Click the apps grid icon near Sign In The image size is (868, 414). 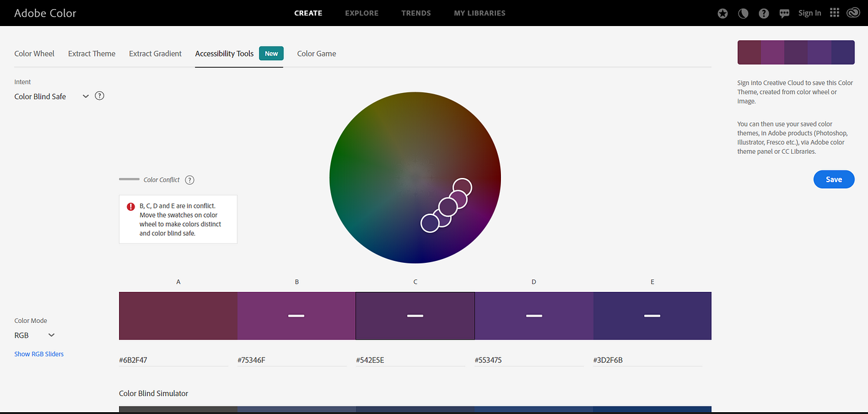pyautogui.click(x=834, y=12)
